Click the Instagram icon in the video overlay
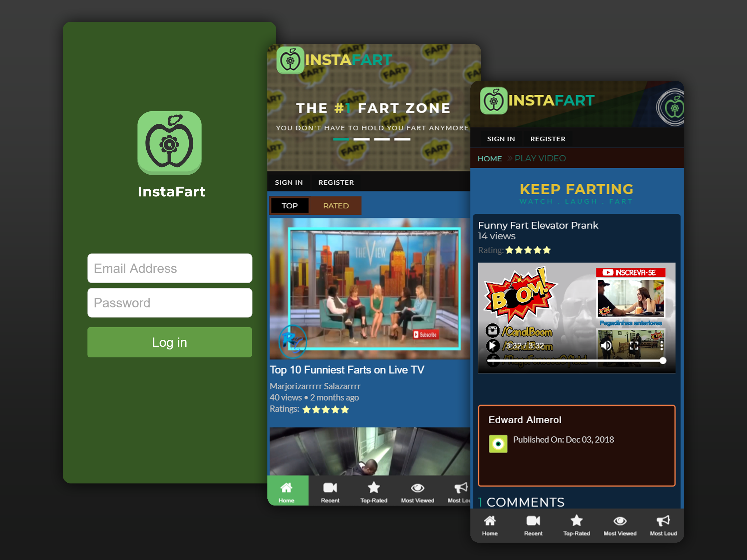Image resolution: width=747 pixels, height=560 pixels. click(x=492, y=330)
